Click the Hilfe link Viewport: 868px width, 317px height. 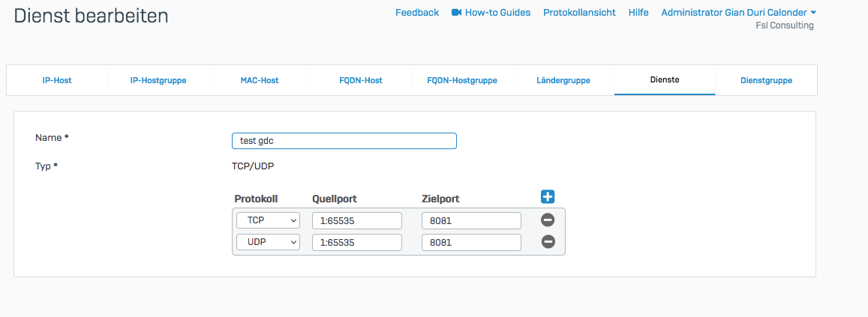point(638,13)
